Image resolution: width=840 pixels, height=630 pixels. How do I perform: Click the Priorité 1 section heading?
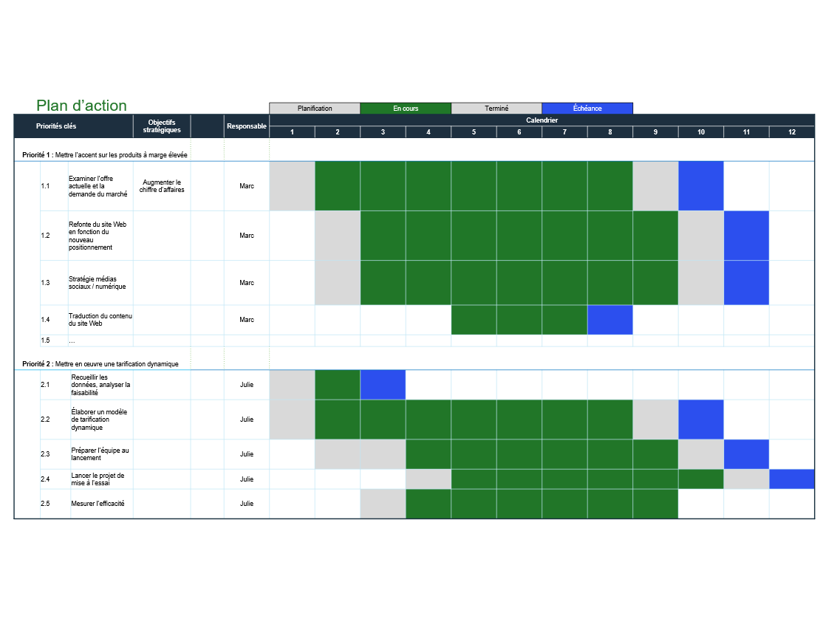104,155
